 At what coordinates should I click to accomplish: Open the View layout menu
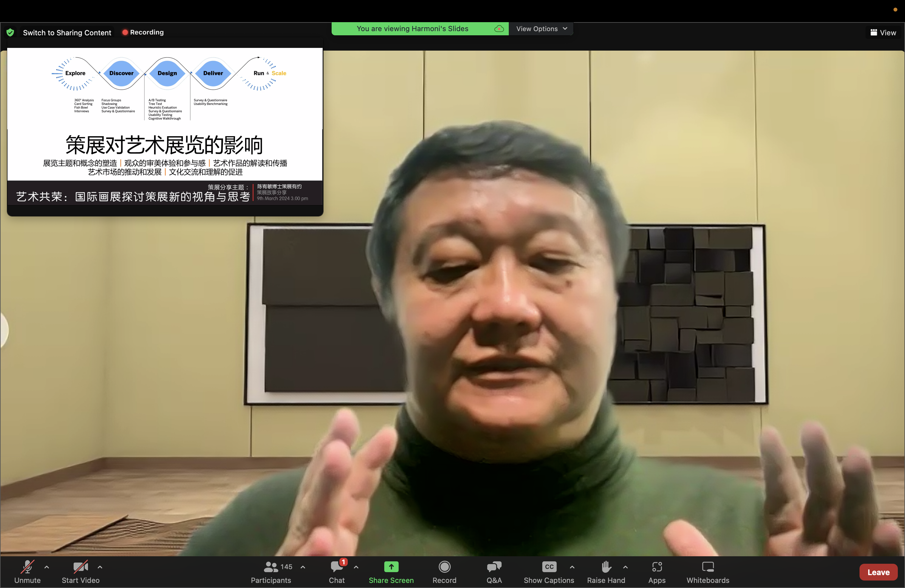(x=883, y=33)
